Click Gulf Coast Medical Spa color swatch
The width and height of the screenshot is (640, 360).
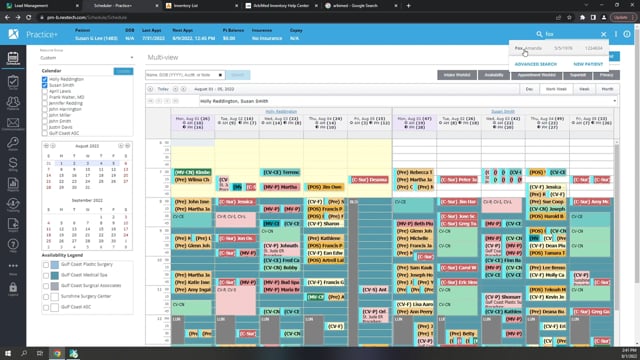click(x=55, y=276)
